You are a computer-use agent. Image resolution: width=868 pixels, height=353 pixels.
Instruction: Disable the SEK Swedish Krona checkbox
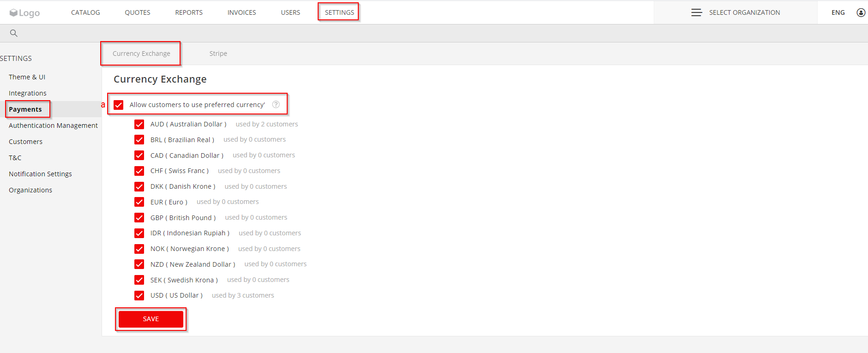coord(139,280)
